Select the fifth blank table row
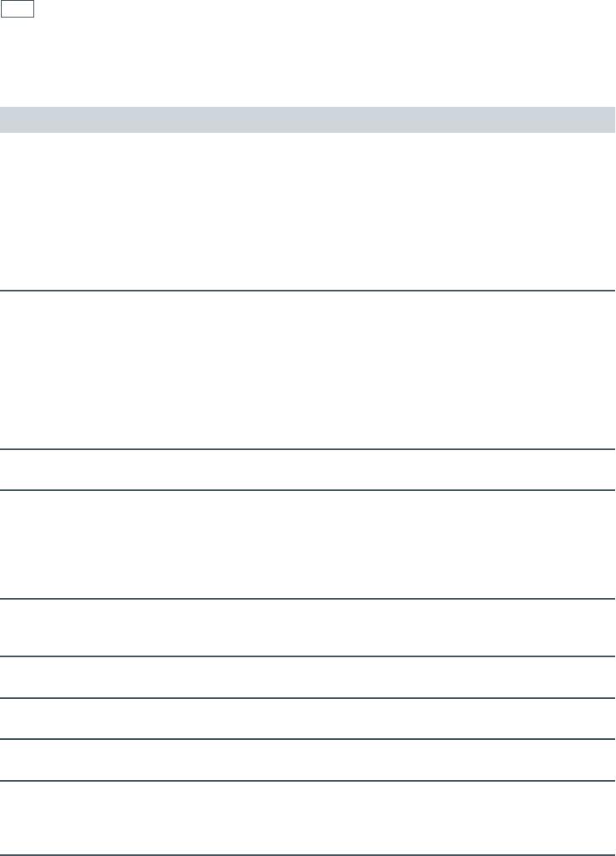 [x=307, y=627]
